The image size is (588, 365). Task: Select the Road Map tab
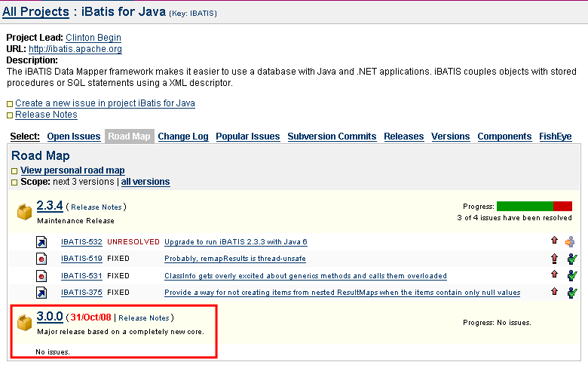[130, 136]
